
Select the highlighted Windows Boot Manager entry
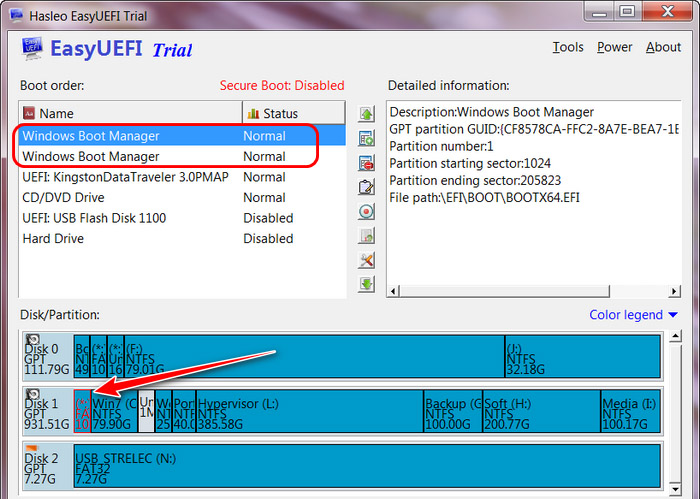point(182,136)
